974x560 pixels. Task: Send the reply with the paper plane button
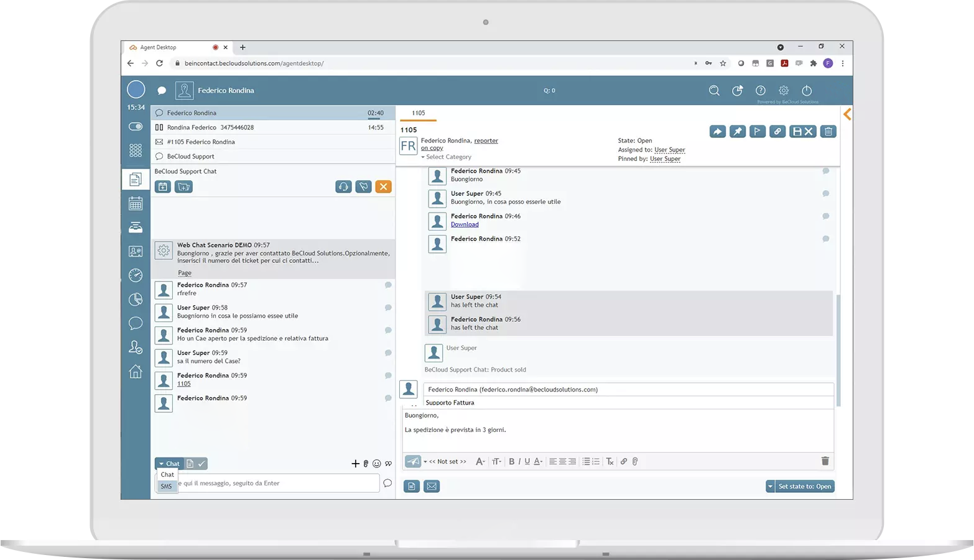[x=413, y=461]
